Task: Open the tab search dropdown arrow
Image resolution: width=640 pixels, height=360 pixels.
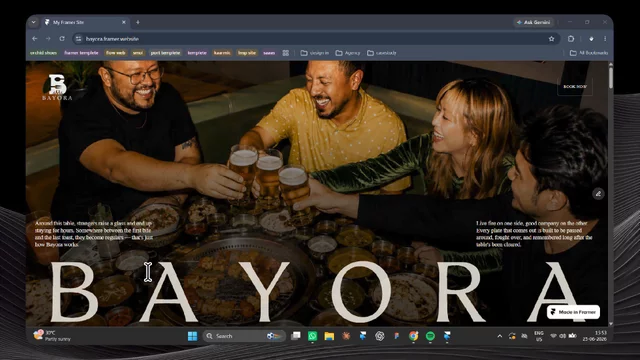Action: 33,22
